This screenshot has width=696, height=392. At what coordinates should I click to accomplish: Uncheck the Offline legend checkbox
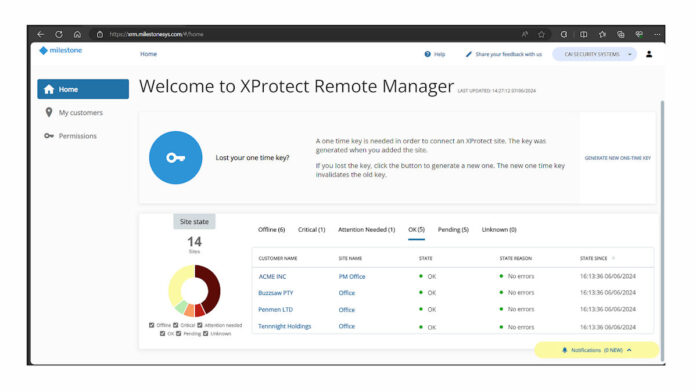(152, 325)
